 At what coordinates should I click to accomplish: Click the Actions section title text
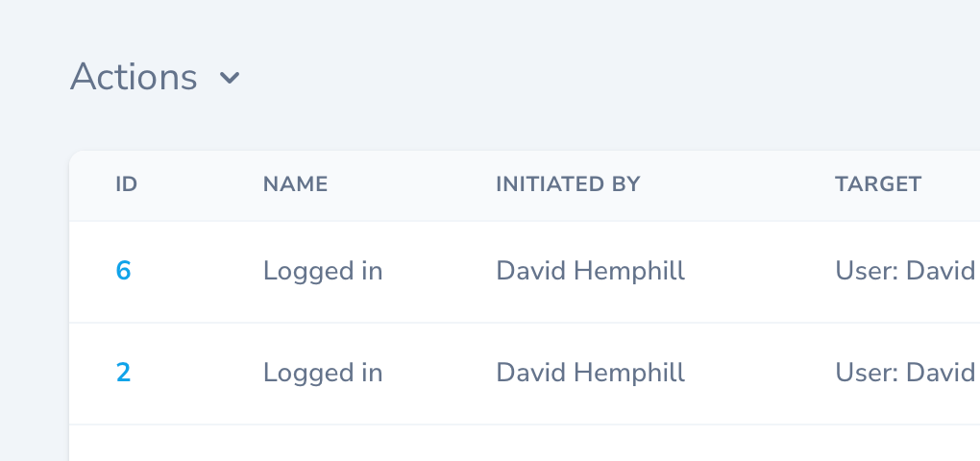coord(134,77)
